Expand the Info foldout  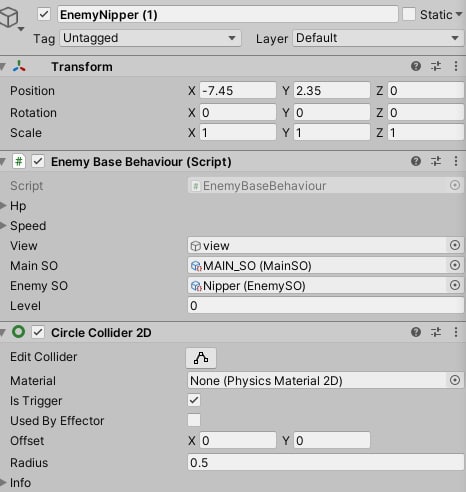click(x=3, y=483)
